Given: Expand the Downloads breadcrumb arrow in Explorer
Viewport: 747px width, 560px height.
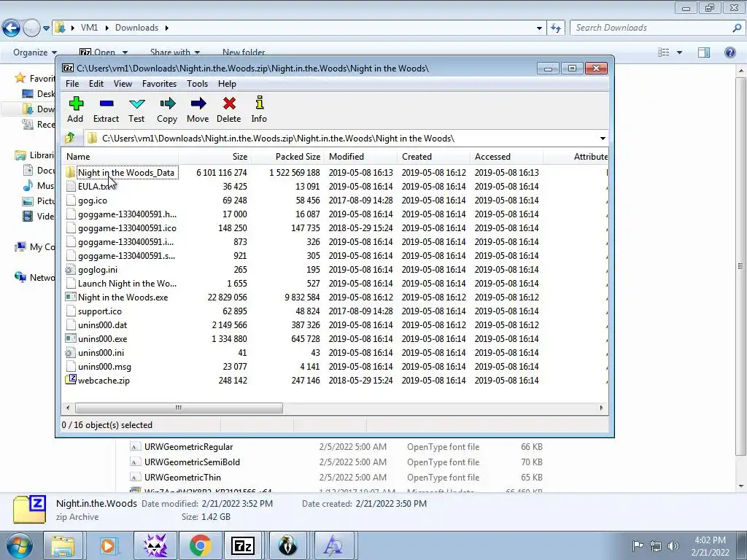Looking at the screenshot, I should 167,28.
